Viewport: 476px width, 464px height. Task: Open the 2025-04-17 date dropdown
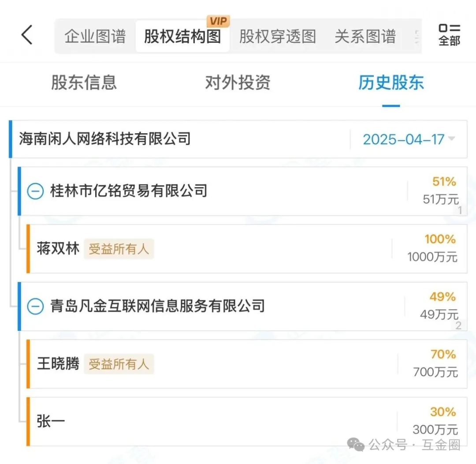pyautogui.click(x=409, y=139)
